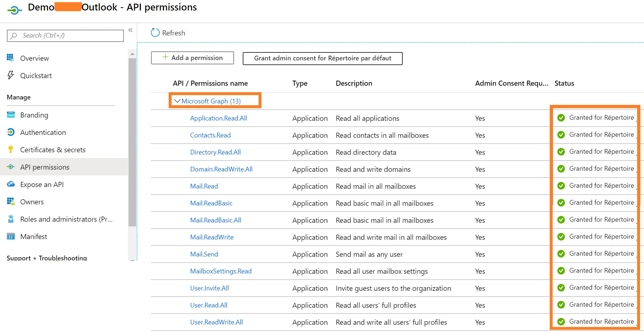Collapse the sidebar with double chevron
This screenshot has height=332, width=644.
coord(130,30)
